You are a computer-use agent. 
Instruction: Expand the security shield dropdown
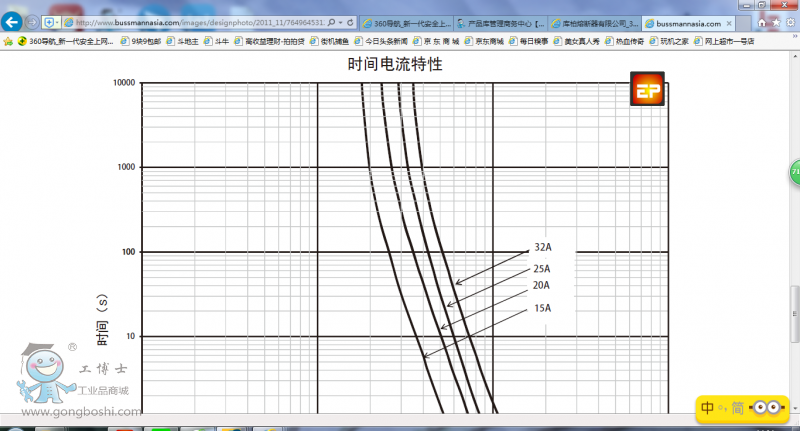(x=57, y=22)
